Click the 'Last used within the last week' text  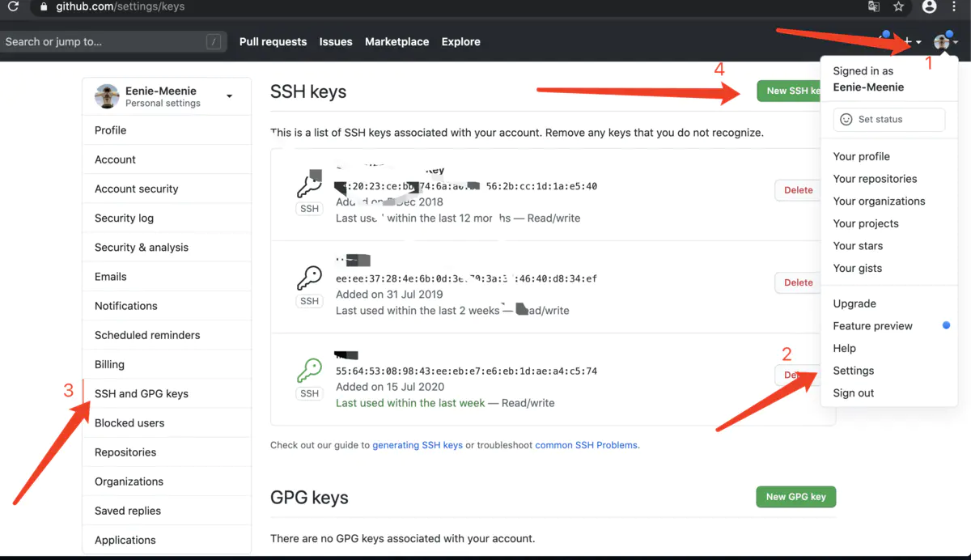pyautogui.click(x=410, y=402)
